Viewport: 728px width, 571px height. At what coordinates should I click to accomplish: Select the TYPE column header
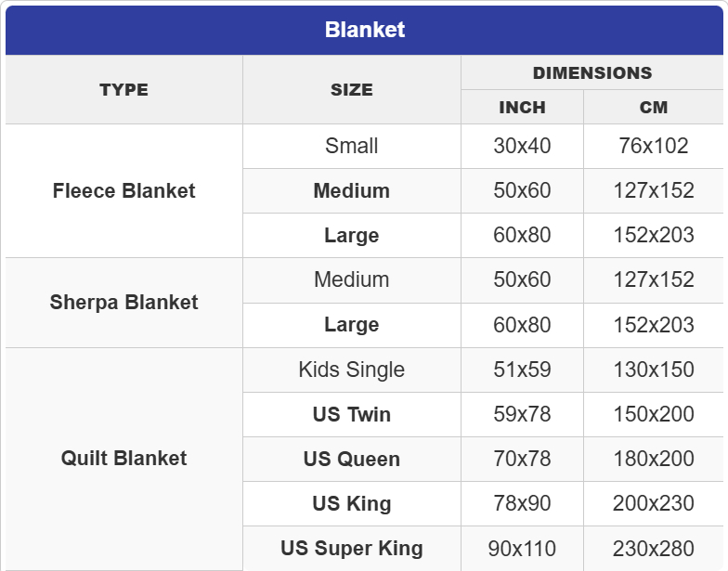pos(123,90)
